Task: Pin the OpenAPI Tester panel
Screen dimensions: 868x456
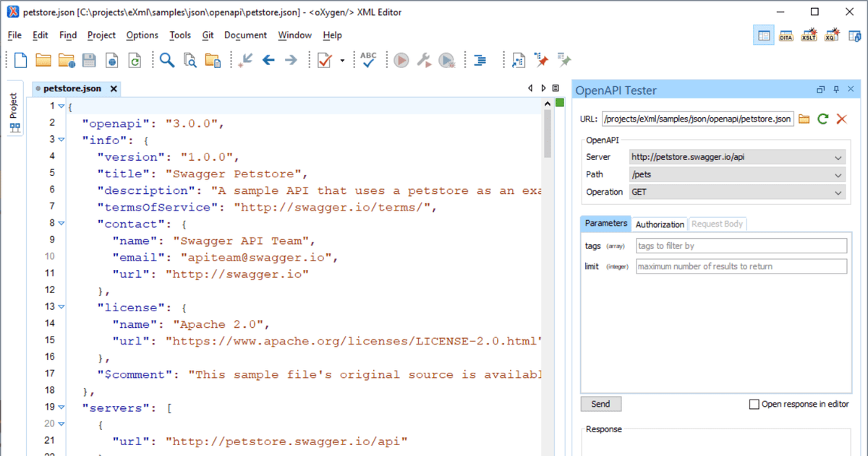Action: pyautogui.click(x=833, y=89)
